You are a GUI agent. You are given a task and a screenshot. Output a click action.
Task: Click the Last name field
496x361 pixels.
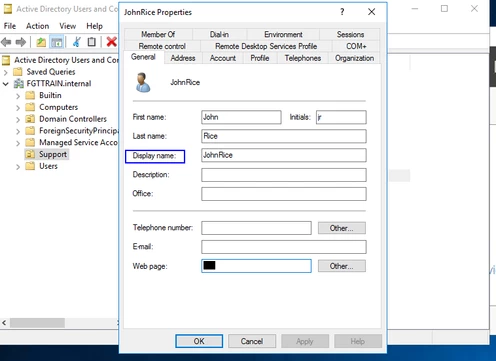click(x=284, y=136)
